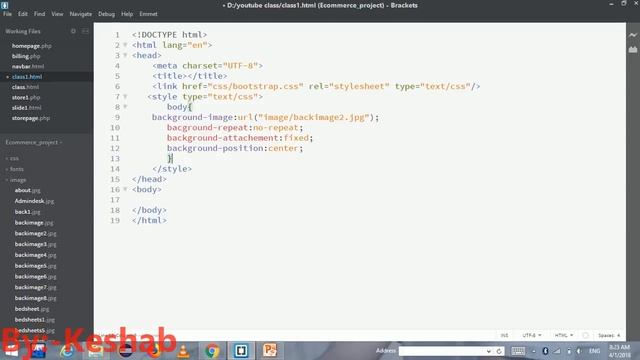The image size is (640, 360).
Task: Open Google Chrome from taskbar
Action: click(x=212, y=351)
